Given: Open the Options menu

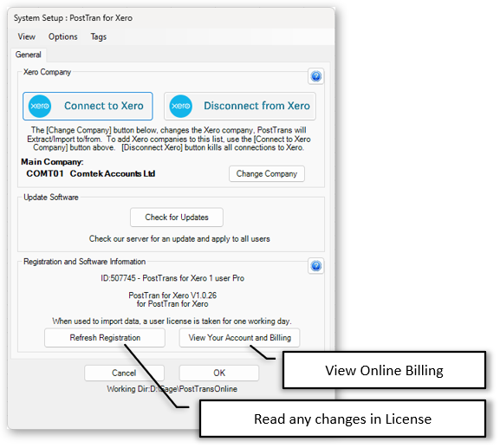Looking at the screenshot, I should pos(62,37).
